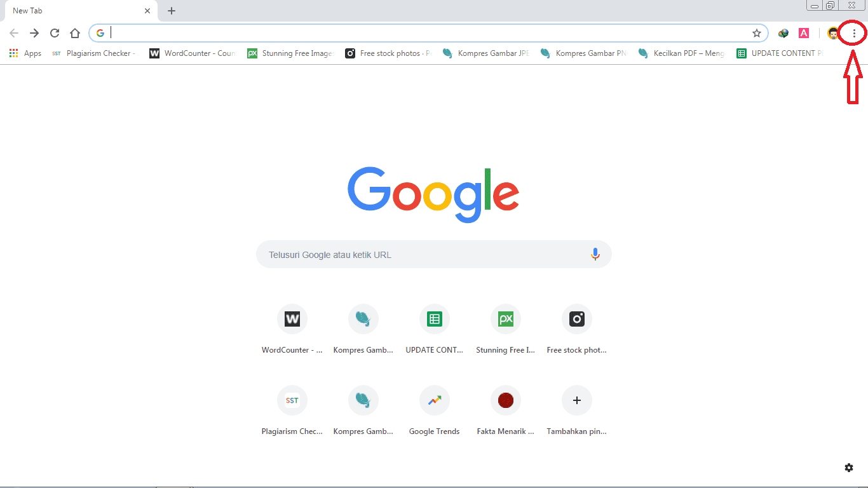
Task: Open UPDATE CONT... shortcut tile
Action: (435, 330)
